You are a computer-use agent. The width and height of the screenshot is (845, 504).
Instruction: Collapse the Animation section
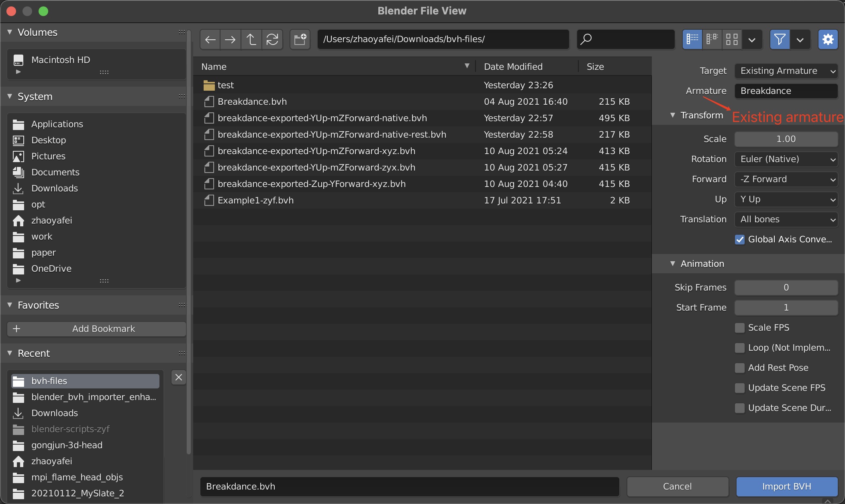coord(673,264)
